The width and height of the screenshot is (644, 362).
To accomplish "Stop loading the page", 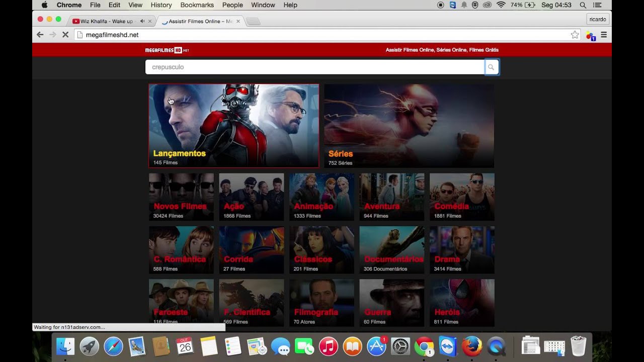I will click(x=65, y=35).
